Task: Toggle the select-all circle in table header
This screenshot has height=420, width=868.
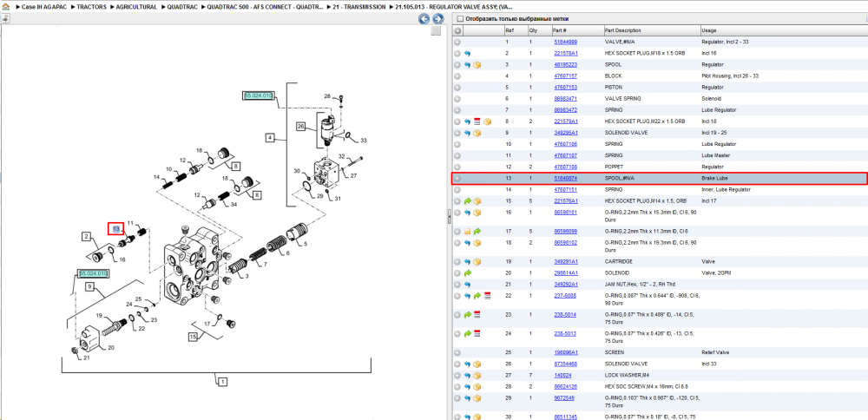Action: coord(457,30)
